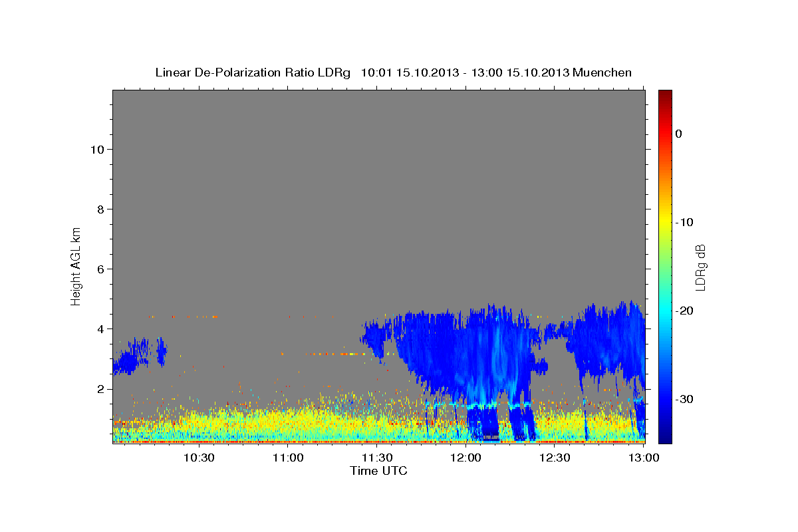The width and height of the screenshot is (798, 532).
Task: Click the height tick label 10
Action: (96, 150)
